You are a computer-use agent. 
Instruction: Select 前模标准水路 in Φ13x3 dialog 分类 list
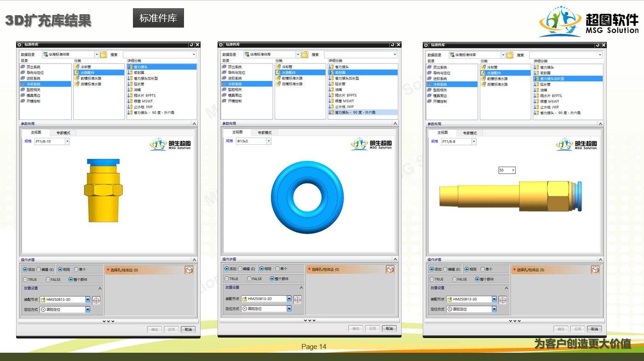tap(300, 78)
